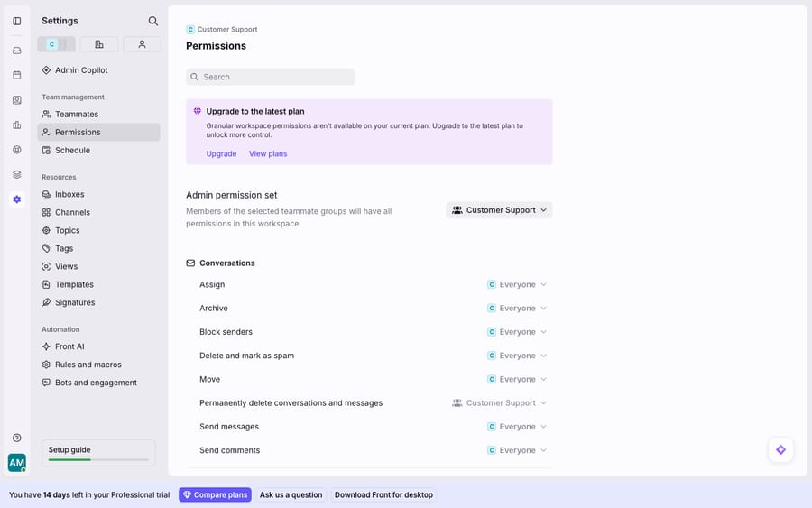Open Admin Copilot
812x508 pixels.
click(98, 69)
